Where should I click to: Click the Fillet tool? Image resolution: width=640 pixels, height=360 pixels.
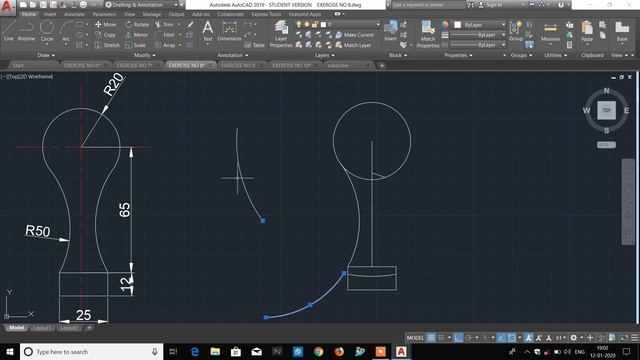165,35
